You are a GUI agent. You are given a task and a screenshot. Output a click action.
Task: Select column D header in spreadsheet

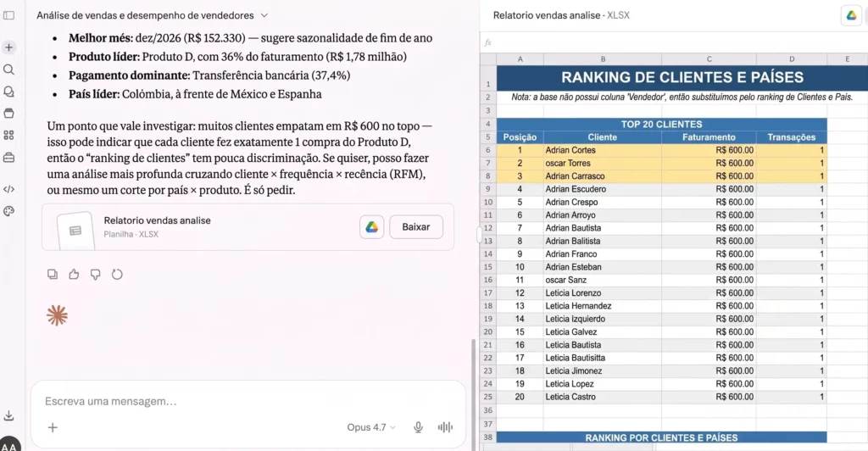(x=792, y=59)
